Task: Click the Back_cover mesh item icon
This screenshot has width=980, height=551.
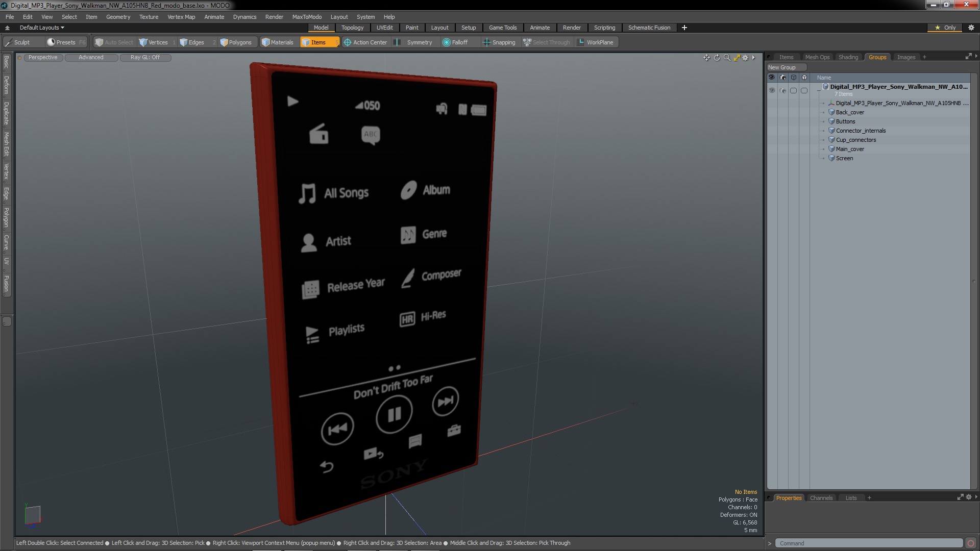Action: pyautogui.click(x=831, y=112)
